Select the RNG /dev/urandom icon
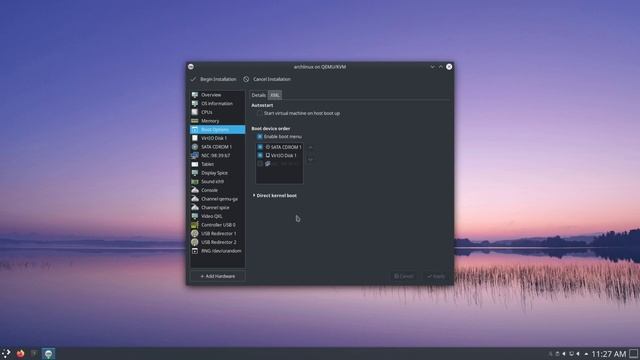 [x=195, y=251]
